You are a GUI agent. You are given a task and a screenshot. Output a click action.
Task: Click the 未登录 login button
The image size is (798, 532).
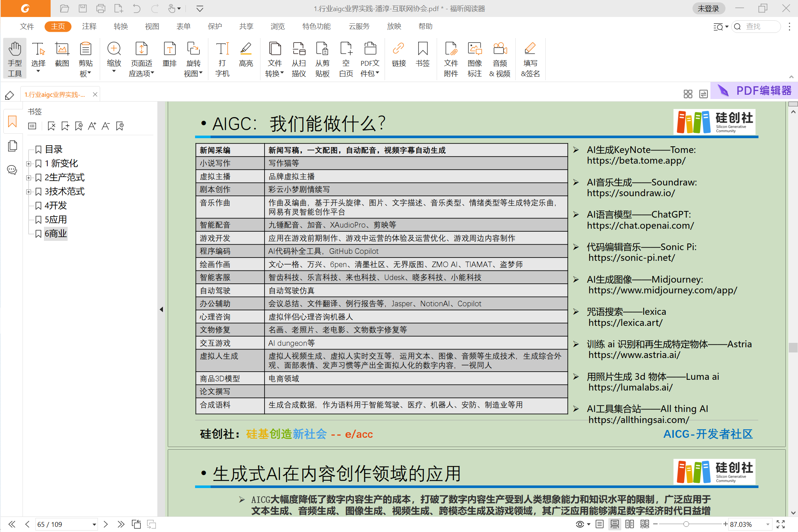pos(708,8)
